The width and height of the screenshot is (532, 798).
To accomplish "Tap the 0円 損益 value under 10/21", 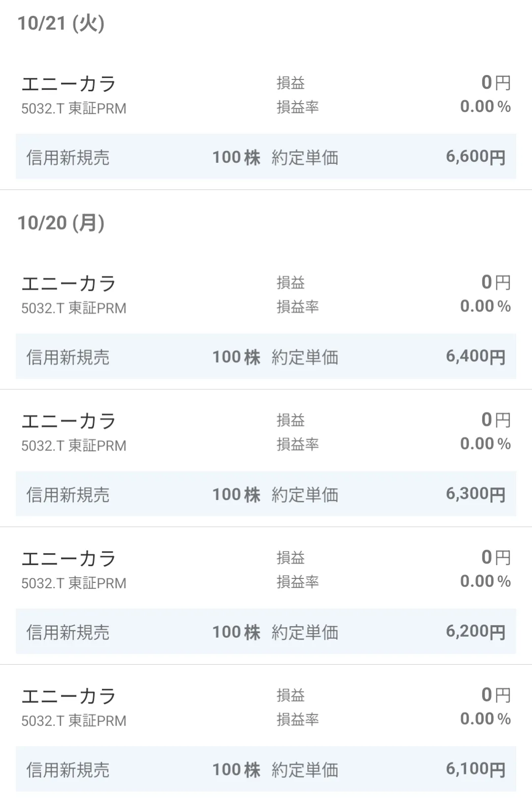I will click(x=496, y=82).
